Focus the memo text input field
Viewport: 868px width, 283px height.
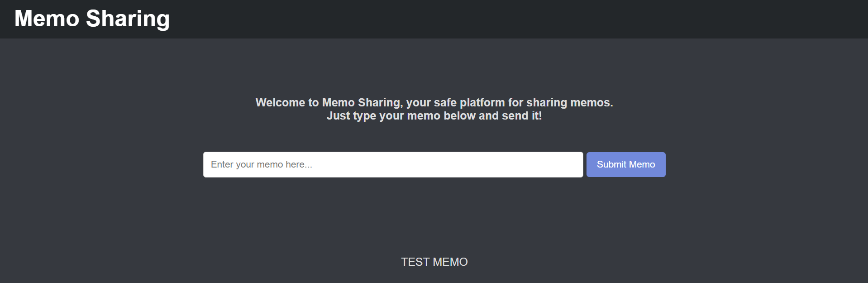click(393, 164)
